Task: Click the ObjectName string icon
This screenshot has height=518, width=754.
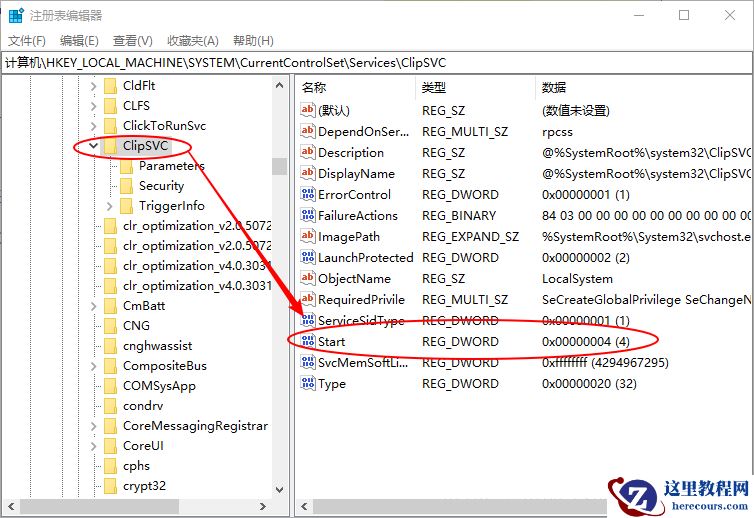Action: click(x=308, y=278)
